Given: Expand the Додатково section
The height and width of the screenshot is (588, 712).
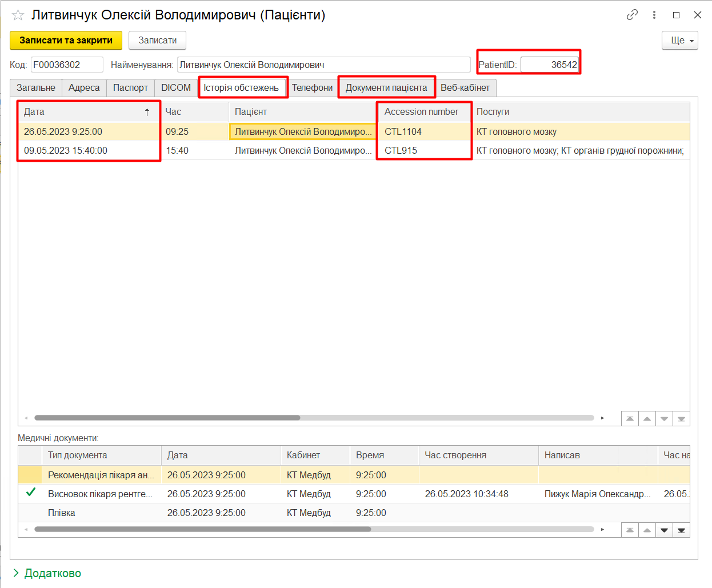Looking at the screenshot, I should [x=47, y=573].
